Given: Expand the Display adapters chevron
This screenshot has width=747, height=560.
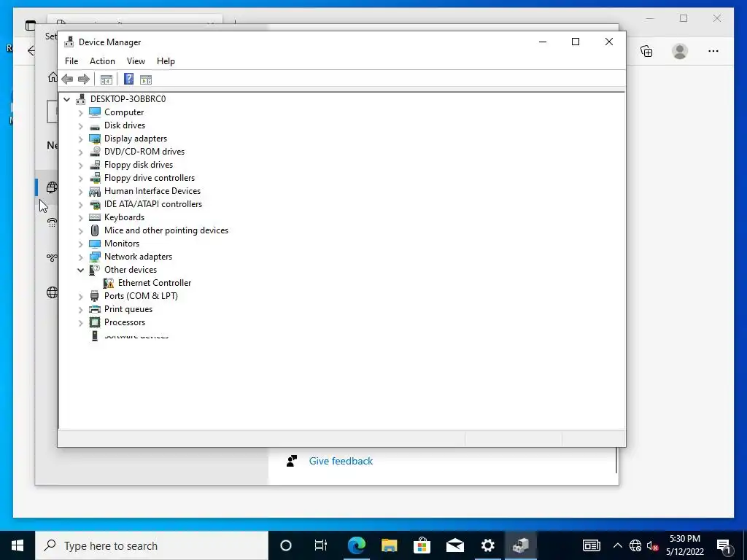Looking at the screenshot, I should pos(80,139).
